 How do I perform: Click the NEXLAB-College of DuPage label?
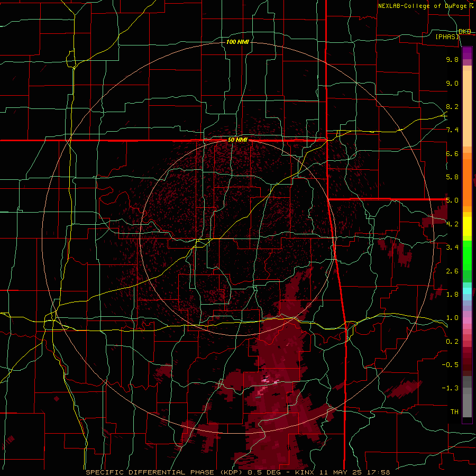(422, 6)
